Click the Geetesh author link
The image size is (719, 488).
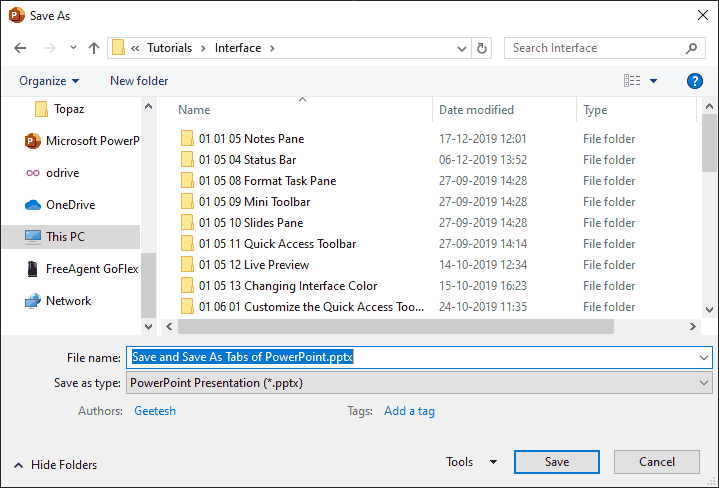pos(155,411)
